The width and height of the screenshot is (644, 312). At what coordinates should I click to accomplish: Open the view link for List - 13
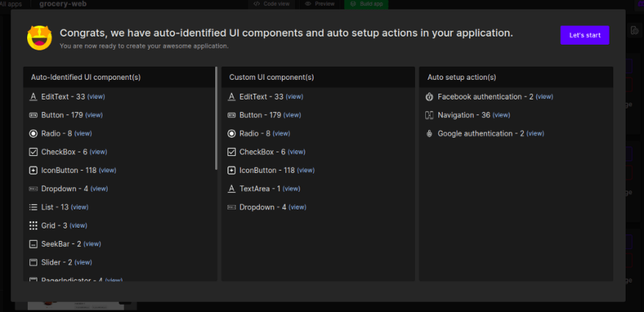coord(80,207)
